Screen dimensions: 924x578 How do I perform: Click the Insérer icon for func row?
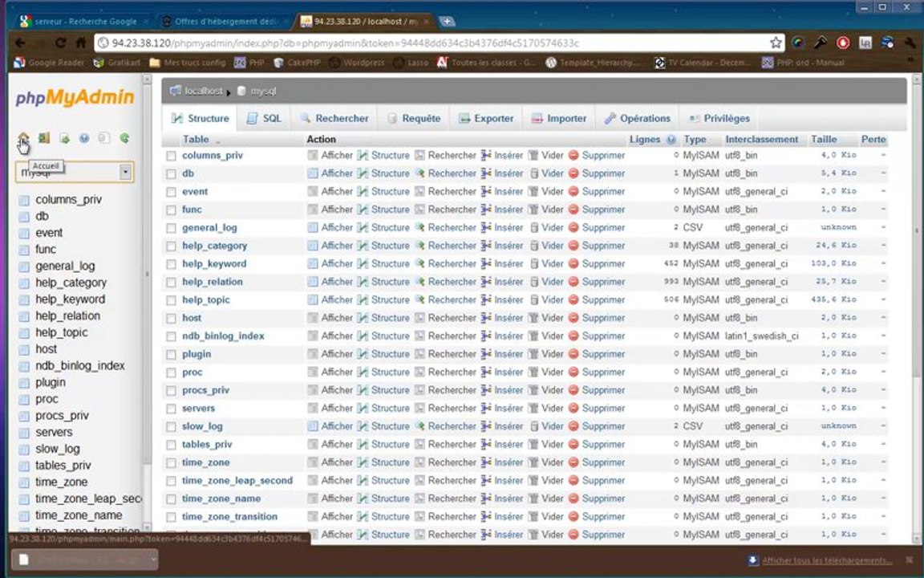[x=485, y=210]
